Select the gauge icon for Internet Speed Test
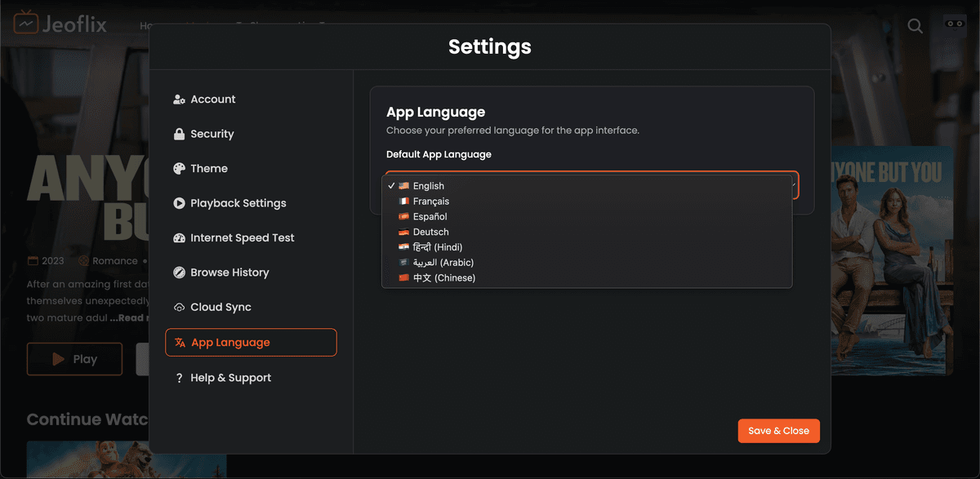 (x=179, y=237)
